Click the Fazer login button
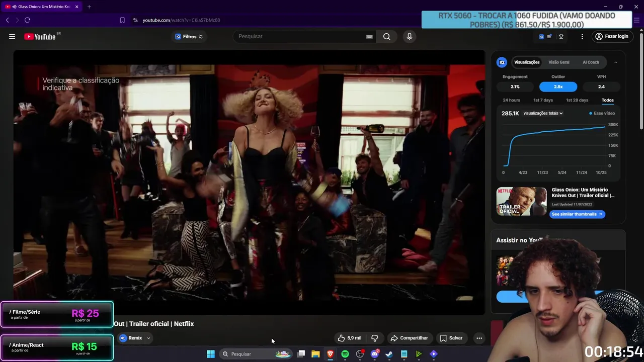 612,36
